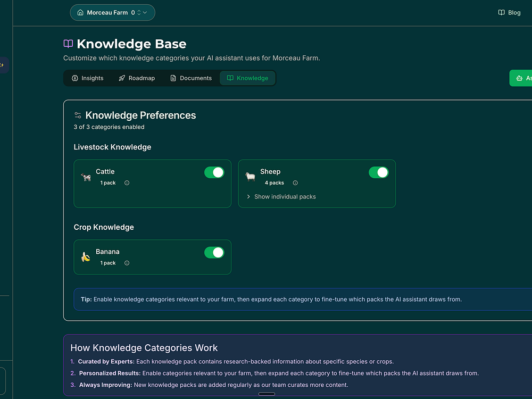The image size is (532, 399).
Task: Click the Blog book icon
Action: pyautogui.click(x=501, y=13)
